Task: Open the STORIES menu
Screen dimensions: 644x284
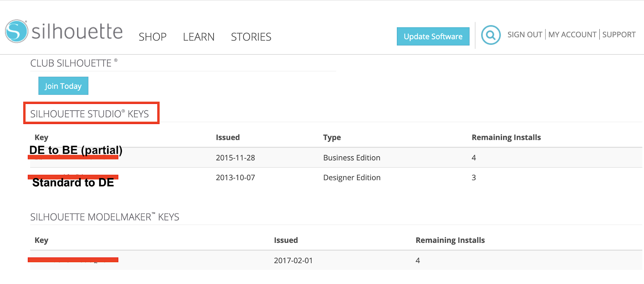Action: point(251,37)
